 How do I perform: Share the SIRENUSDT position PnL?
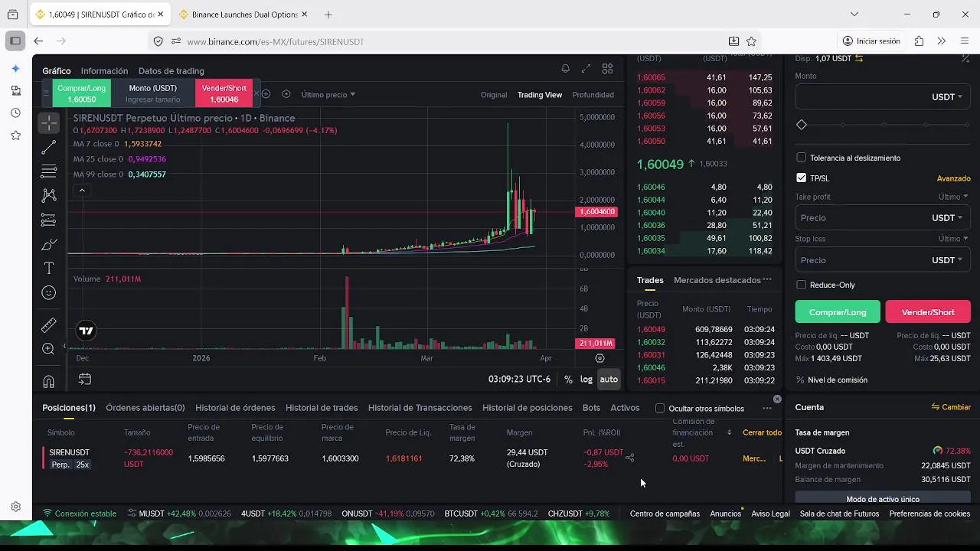(x=629, y=458)
